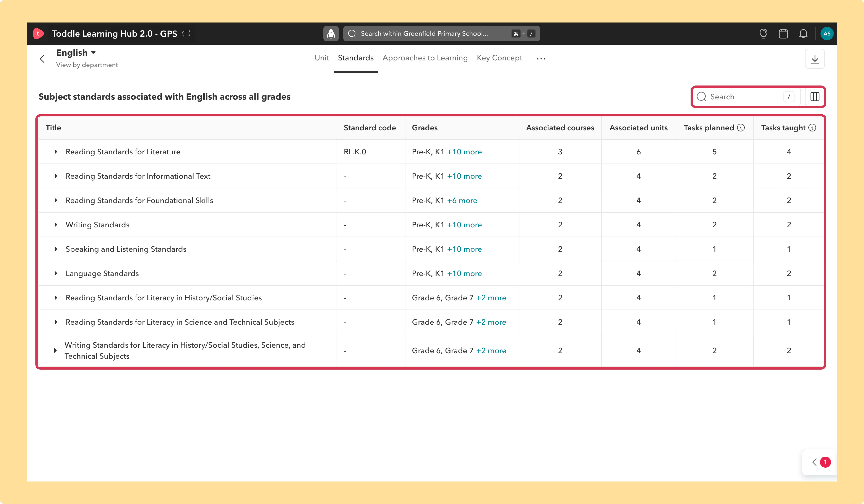The image size is (864, 504).
Task: Download the standards report
Action: (815, 59)
